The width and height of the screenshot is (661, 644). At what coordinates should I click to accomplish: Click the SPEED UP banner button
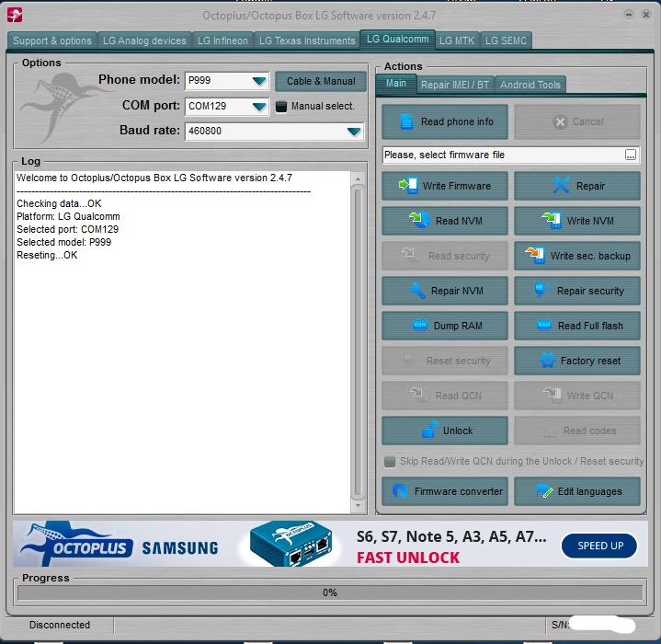point(599,546)
